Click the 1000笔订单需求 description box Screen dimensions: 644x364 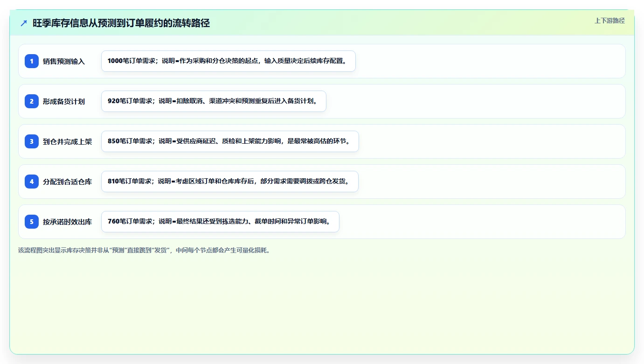(229, 61)
